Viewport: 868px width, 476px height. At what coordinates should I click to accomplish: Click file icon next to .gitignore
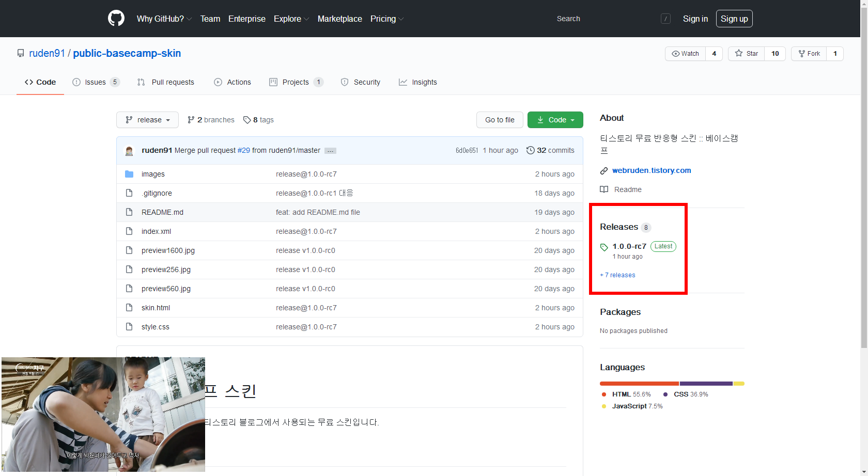click(x=129, y=193)
